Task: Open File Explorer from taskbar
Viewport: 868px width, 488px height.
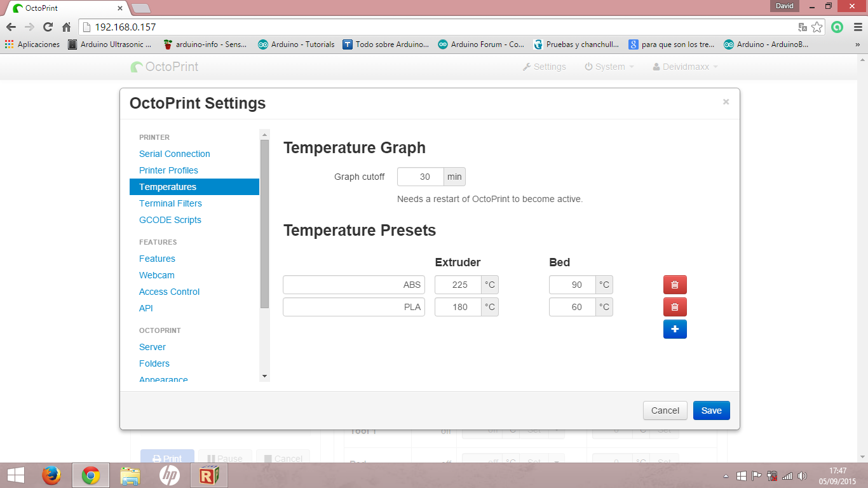Action: point(130,475)
